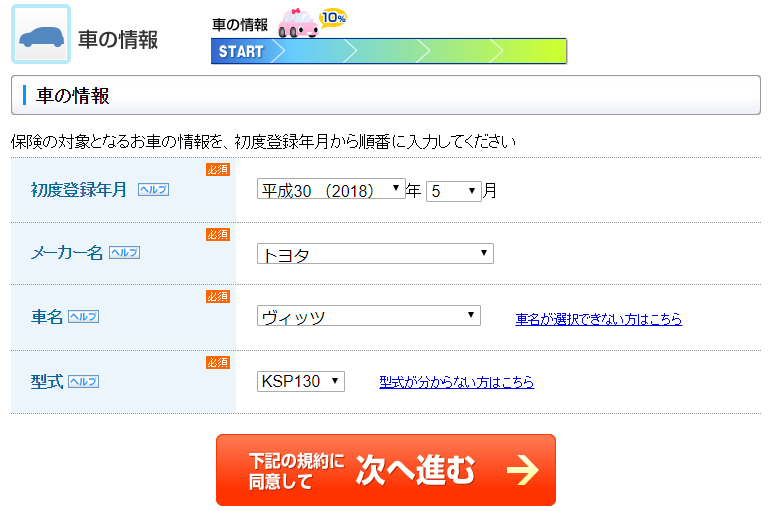Click the 必須 badge in メーカー名 row
The height and width of the screenshot is (511, 773).
point(218,234)
